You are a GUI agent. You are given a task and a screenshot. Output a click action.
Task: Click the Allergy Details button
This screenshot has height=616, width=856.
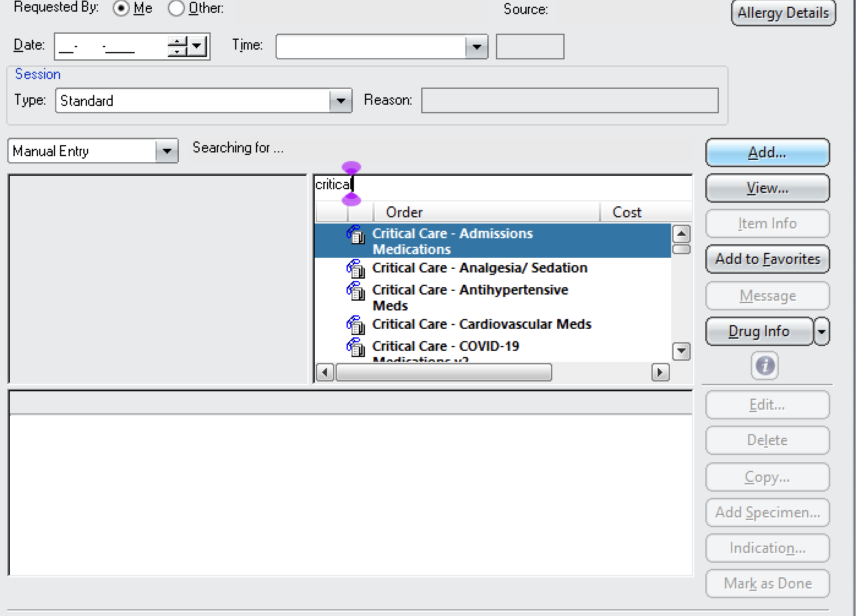(x=783, y=13)
